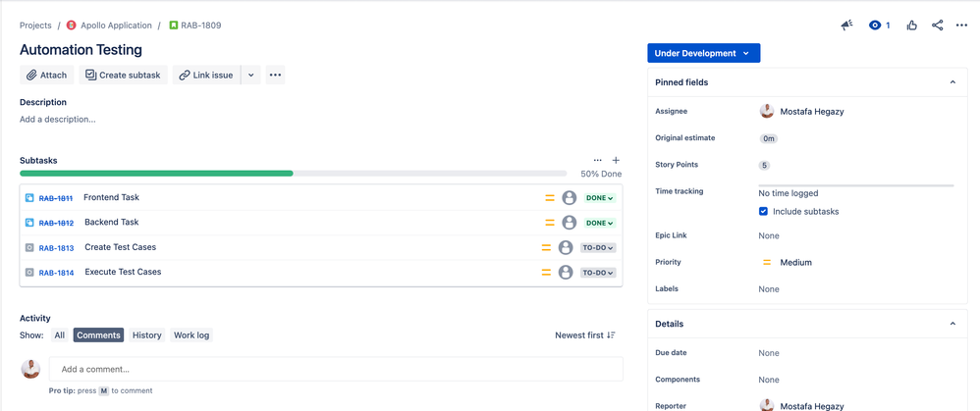This screenshot has height=411, width=980.
Task: Click the Original estimate 0m value
Action: point(768,138)
